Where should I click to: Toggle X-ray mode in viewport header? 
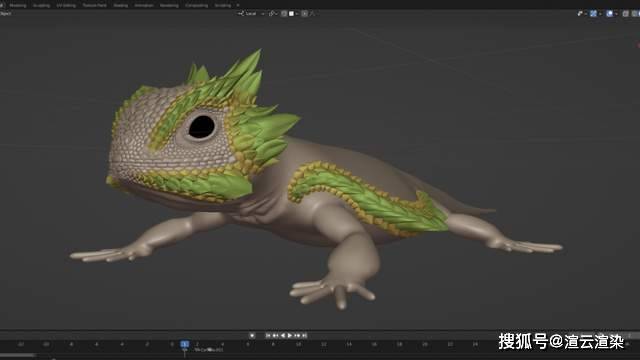(x=625, y=13)
